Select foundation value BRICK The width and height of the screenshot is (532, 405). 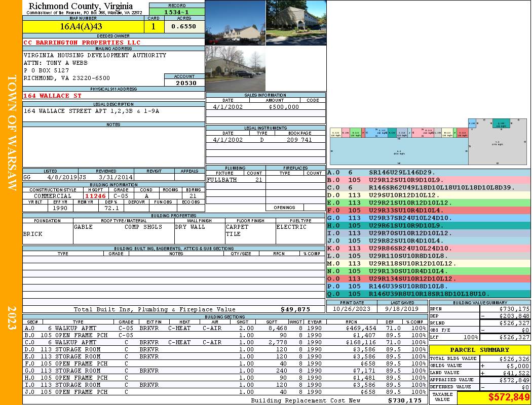32,234
